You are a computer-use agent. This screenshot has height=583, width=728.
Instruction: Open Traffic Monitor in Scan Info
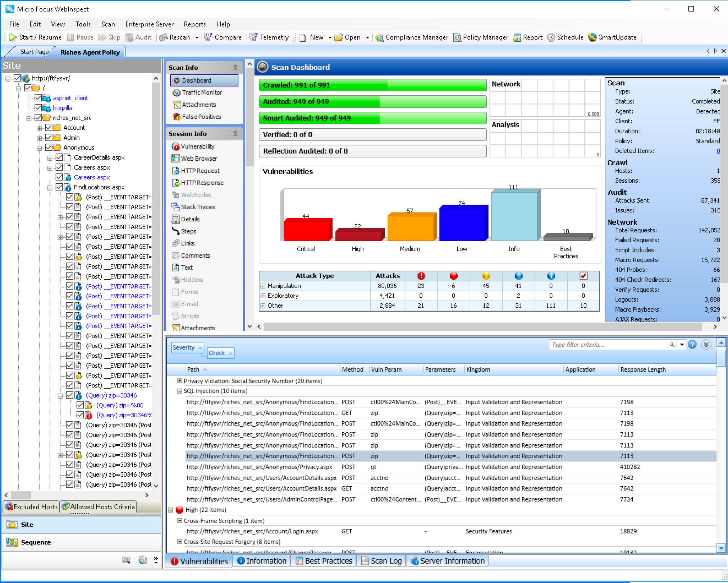pos(202,92)
